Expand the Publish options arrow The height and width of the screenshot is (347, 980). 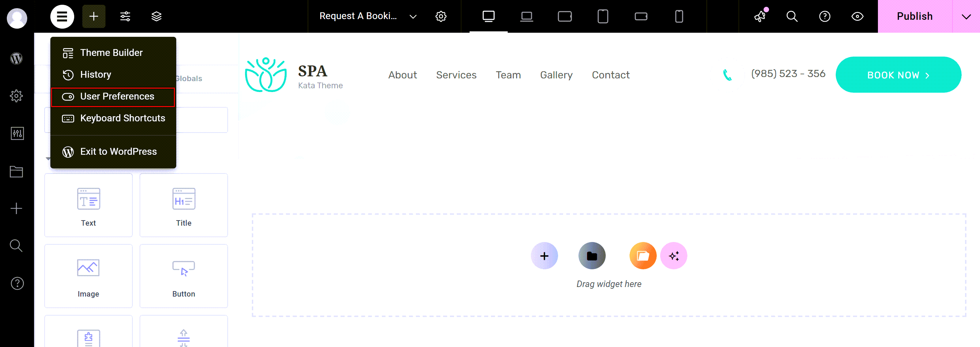coord(966,16)
